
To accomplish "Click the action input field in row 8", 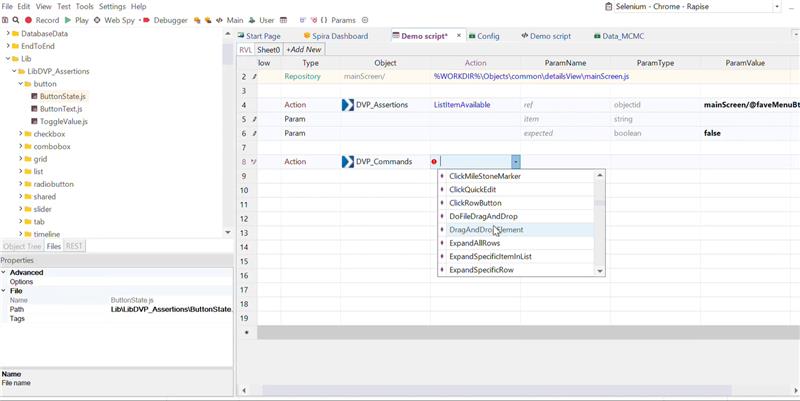I will click(476, 162).
